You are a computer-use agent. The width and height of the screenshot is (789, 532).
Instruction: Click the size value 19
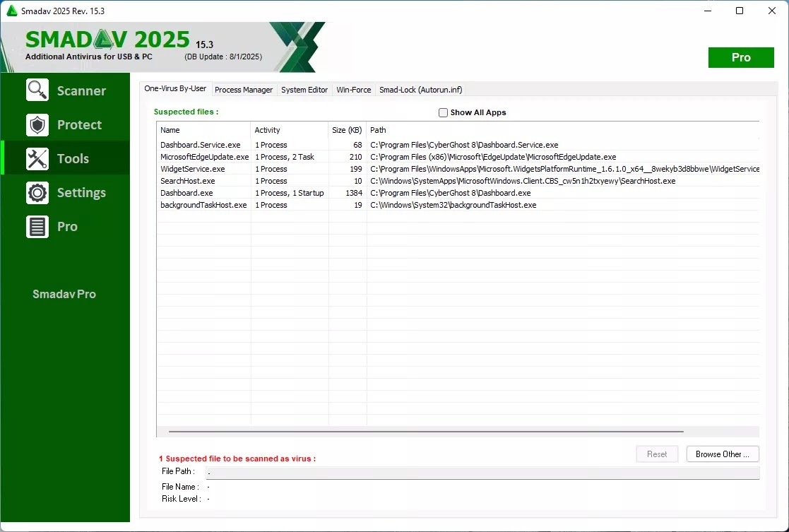point(357,206)
